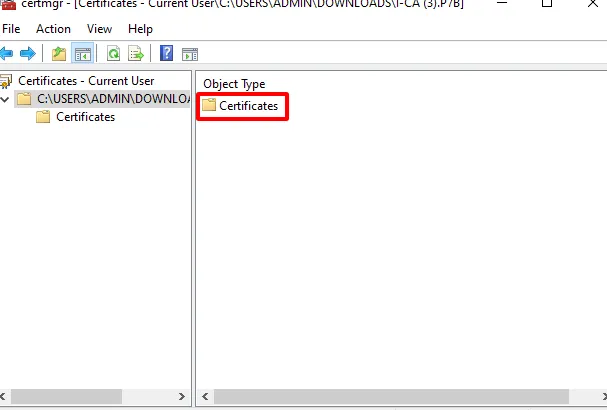Toggle Show/Hide Action Pane icon
The width and height of the screenshot is (607, 410).
[x=190, y=54]
